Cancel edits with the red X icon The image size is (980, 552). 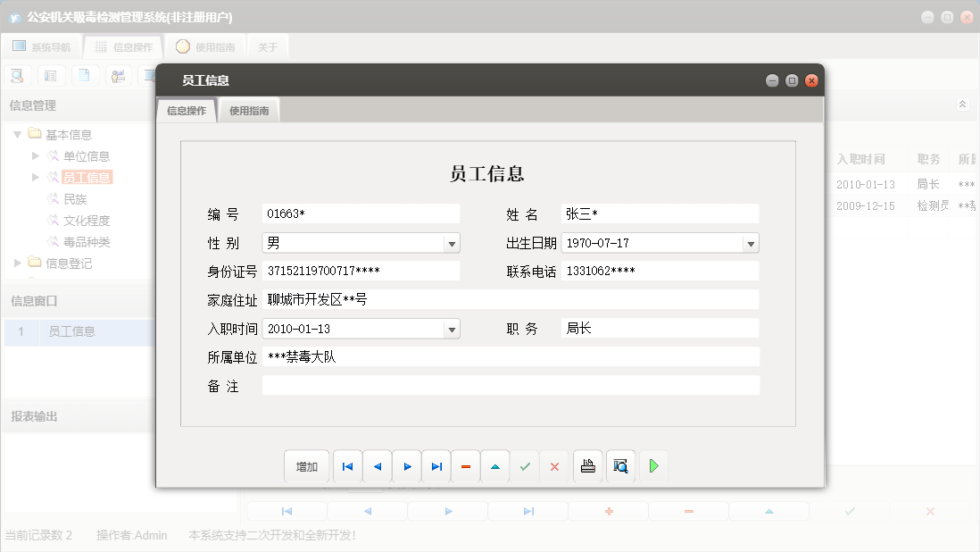554,465
